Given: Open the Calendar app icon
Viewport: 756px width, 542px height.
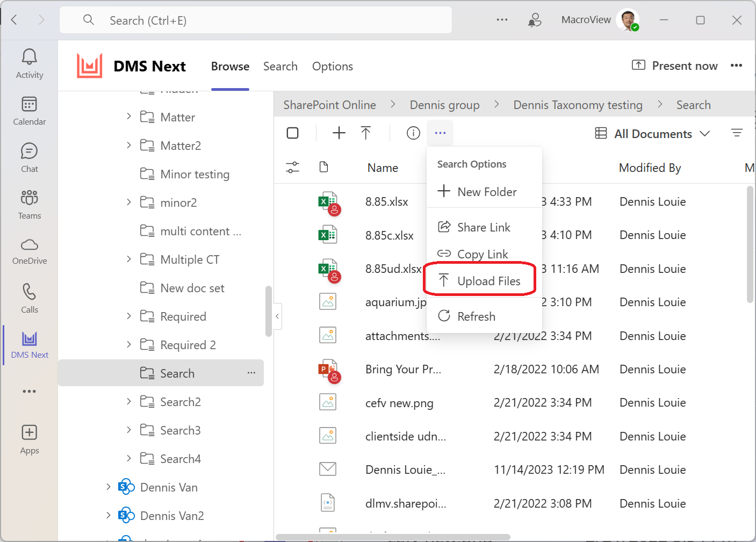Looking at the screenshot, I should [30, 104].
